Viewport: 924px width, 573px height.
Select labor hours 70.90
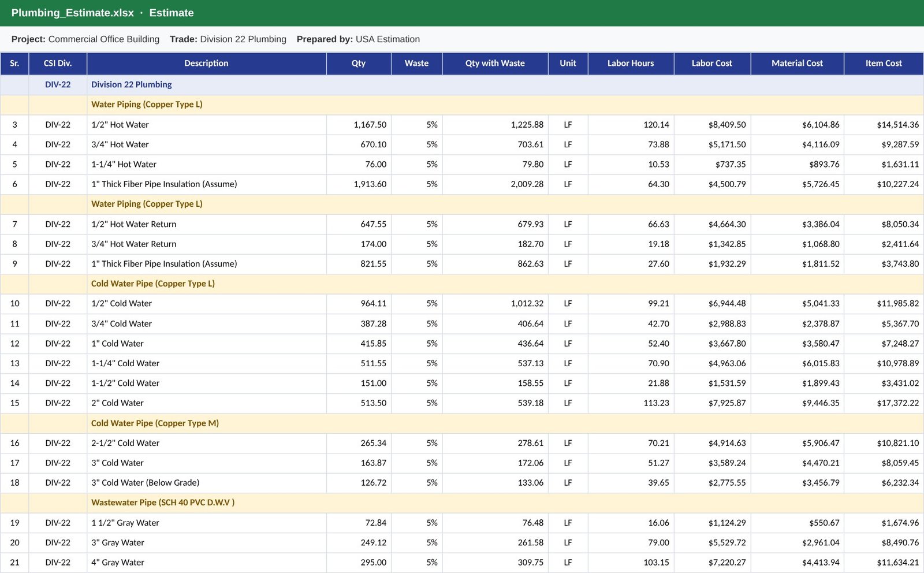(631, 363)
